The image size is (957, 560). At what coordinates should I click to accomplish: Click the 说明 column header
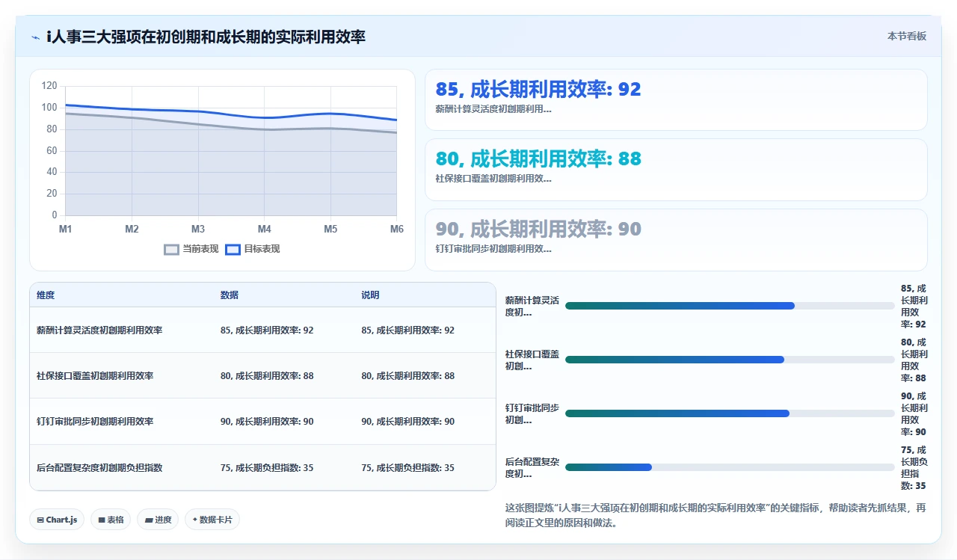(371, 295)
